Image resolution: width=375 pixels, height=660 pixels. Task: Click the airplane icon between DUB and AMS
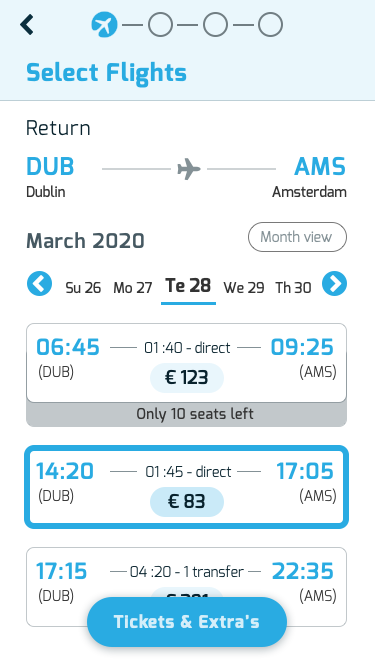[189, 169]
